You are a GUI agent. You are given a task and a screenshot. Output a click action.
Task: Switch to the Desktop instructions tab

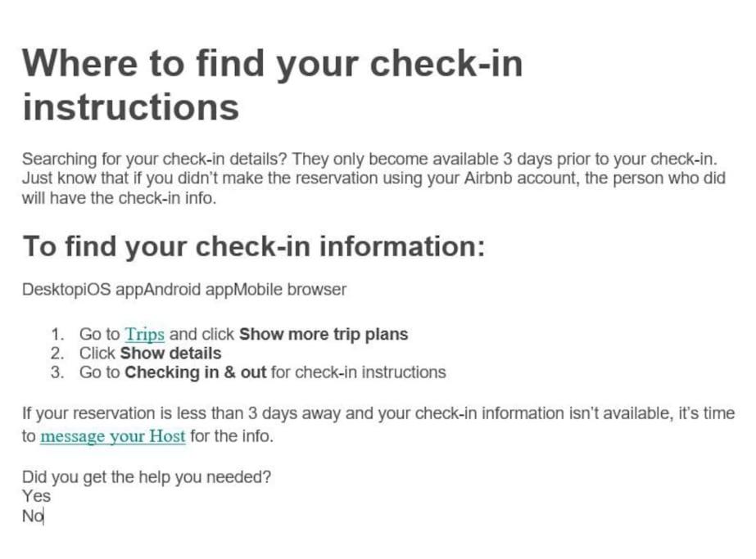click(46, 290)
